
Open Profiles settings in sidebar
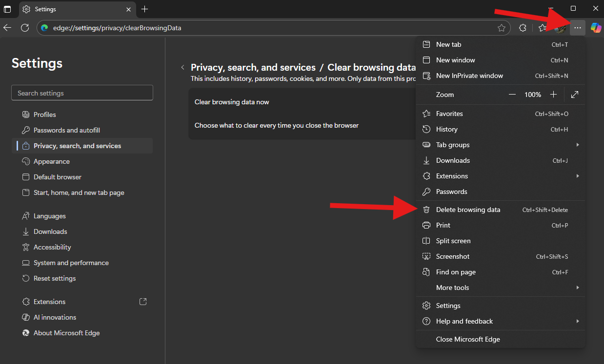point(82,115)
